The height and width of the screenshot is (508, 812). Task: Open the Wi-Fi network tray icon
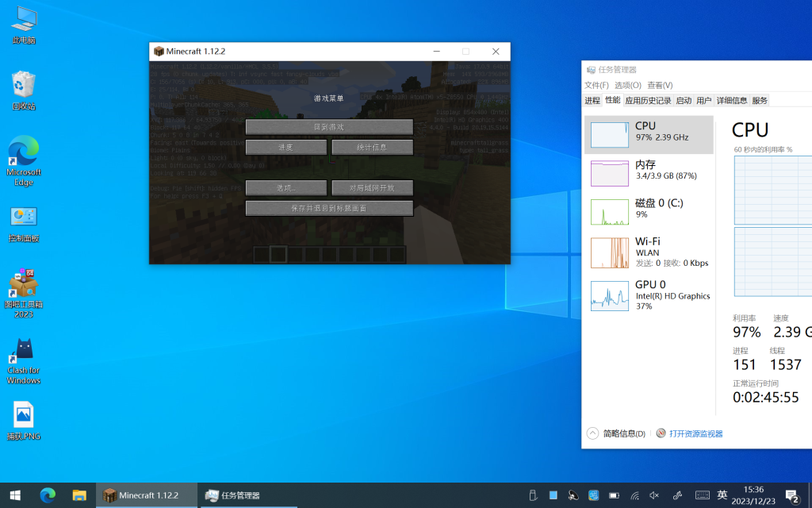click(x=635, y=495)
